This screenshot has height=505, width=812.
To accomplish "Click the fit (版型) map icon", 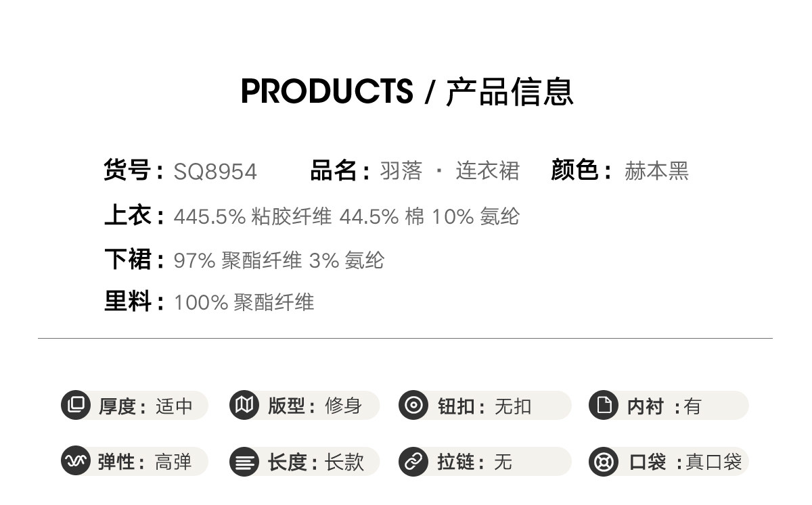I will coord(244,405).
